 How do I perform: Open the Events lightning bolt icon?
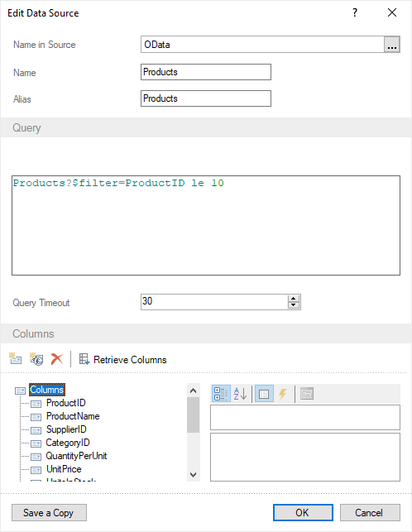coord(283,394)
